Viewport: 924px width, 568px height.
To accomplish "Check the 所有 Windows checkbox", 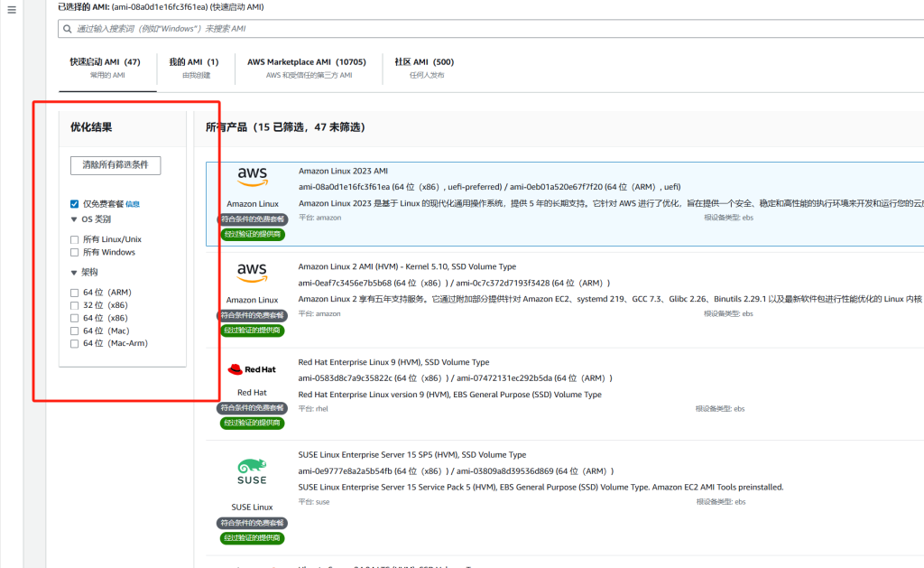I will 75,252.
